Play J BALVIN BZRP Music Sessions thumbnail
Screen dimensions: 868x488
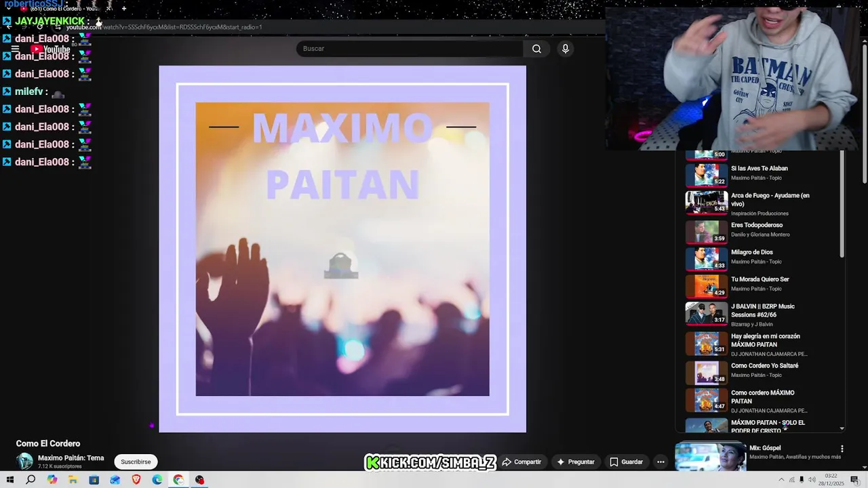[x=706, y=312]
